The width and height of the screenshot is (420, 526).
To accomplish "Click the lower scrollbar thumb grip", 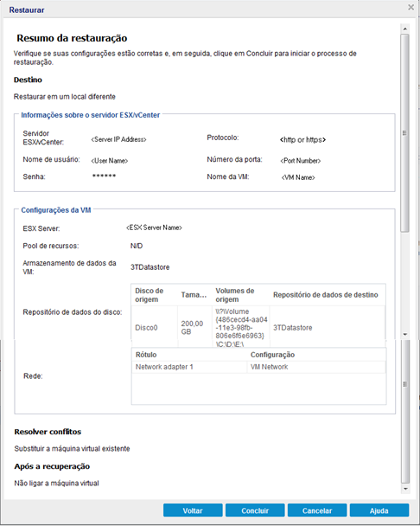I will pyautogui.click(x=405, y=384).
